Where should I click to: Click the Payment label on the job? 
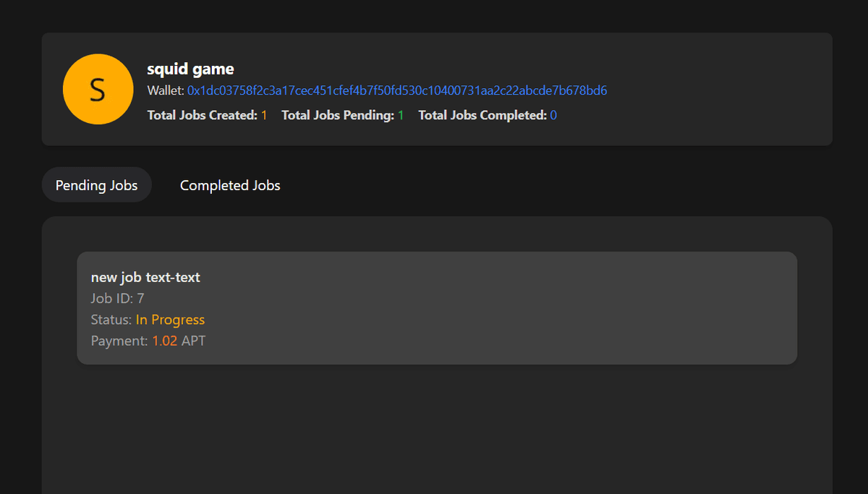coord(118,341)
